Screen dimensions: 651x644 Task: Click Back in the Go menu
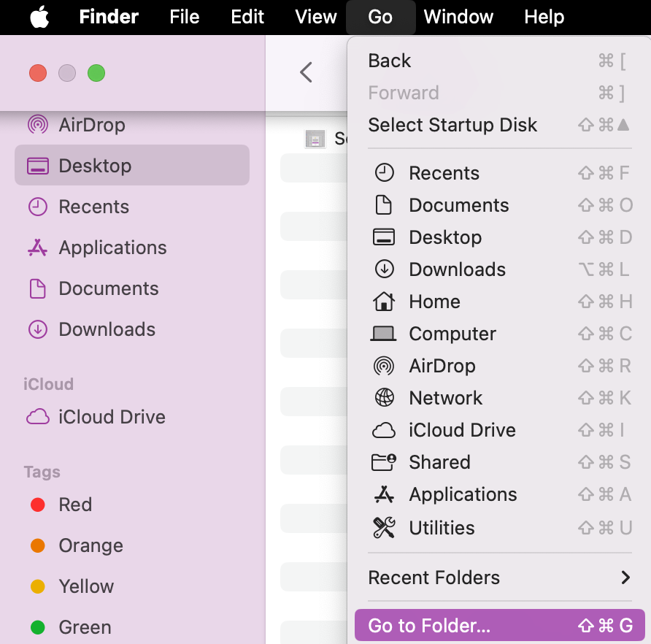tap(389, 61)
